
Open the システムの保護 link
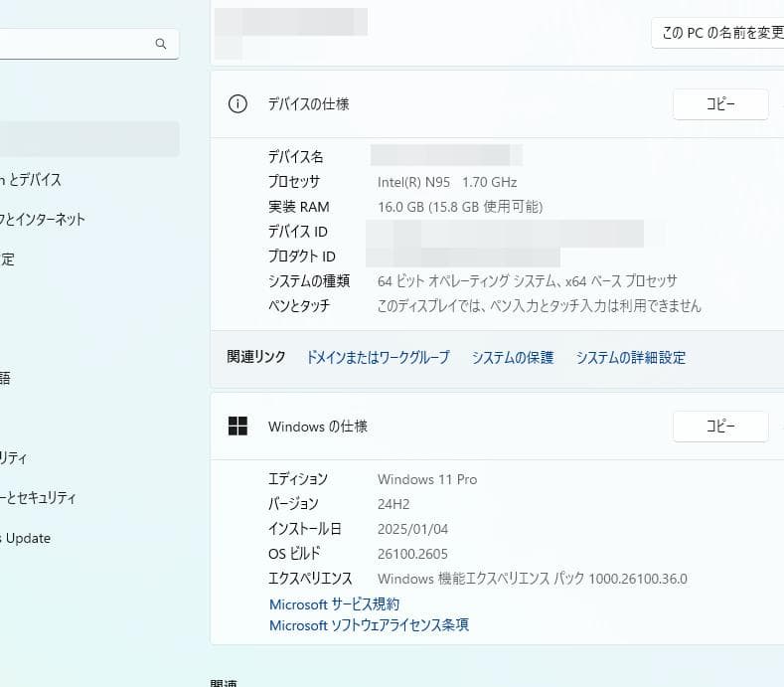(513, 357)
